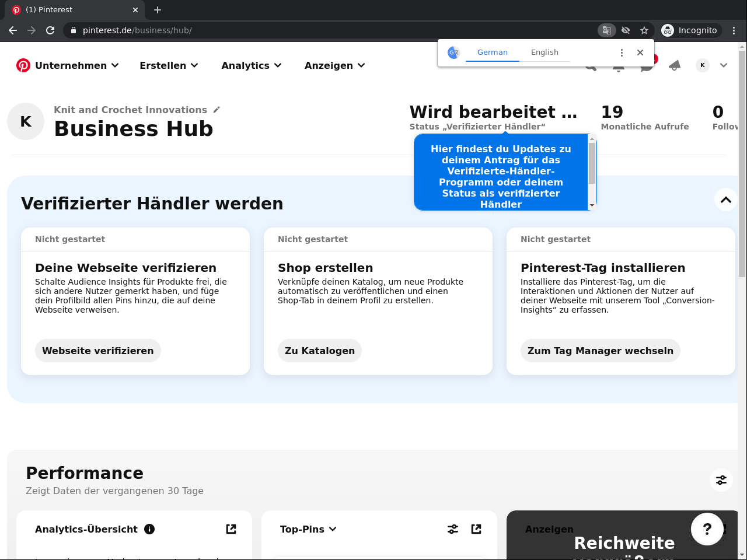
Task: View site info via the lock icon
Action: pyautogui.click(x=74, y=30)
